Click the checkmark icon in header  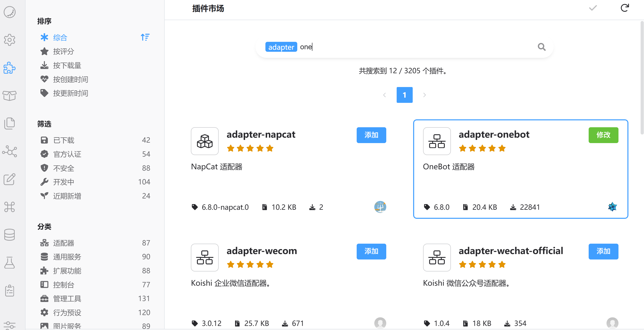pos(593,8)
